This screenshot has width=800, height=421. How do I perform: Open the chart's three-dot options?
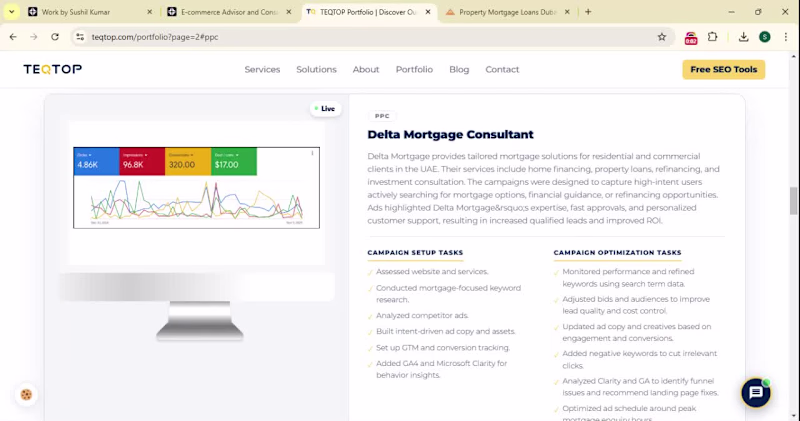(312, 153)
